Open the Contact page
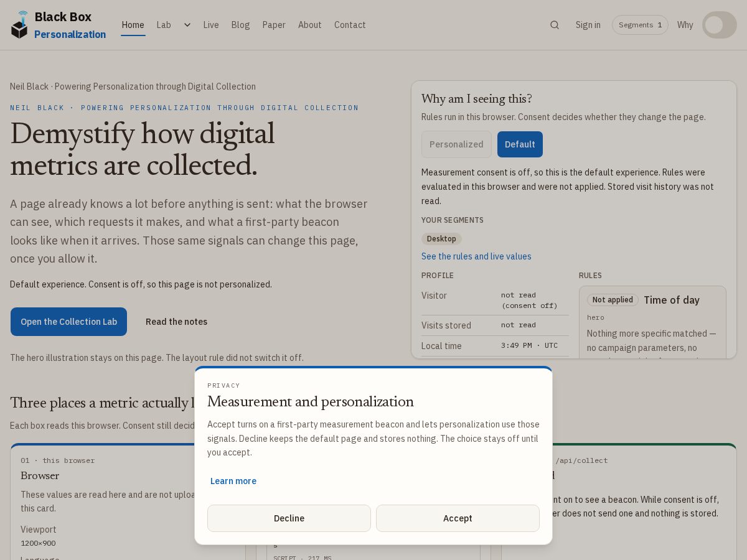747x560 pixels. [x=350, y=25]
